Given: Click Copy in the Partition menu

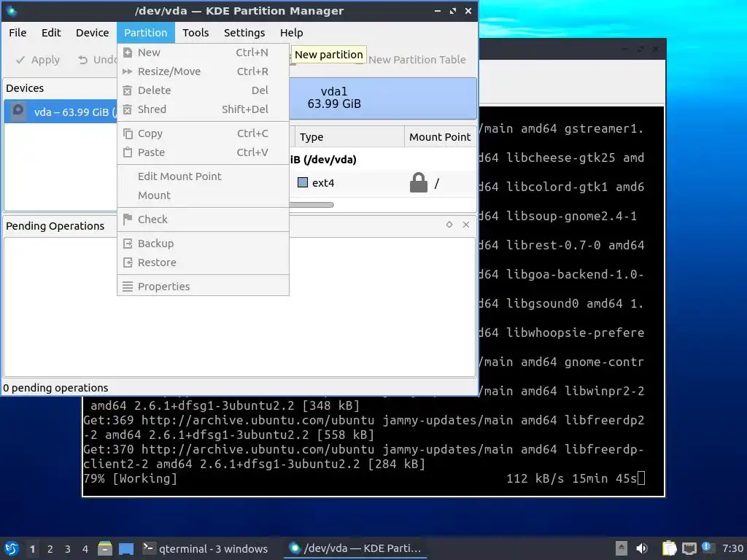Looking at the screenshot, I should coord(203,133).
